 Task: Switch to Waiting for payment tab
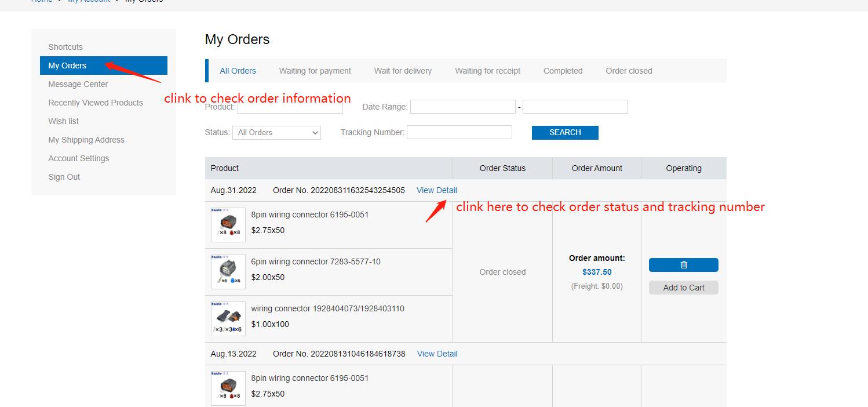coord(315,71)
